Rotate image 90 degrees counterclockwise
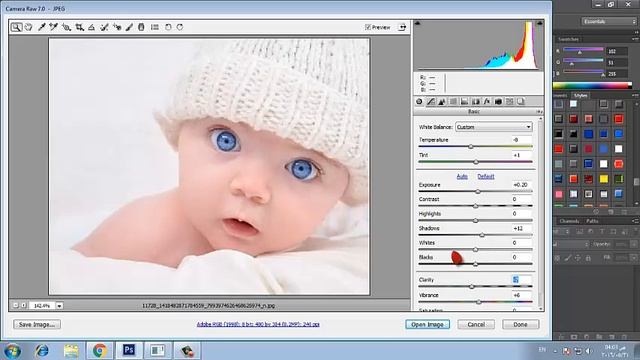Image resolution: width=640 pixels, height=360 pixels. [x=168, y=27]
